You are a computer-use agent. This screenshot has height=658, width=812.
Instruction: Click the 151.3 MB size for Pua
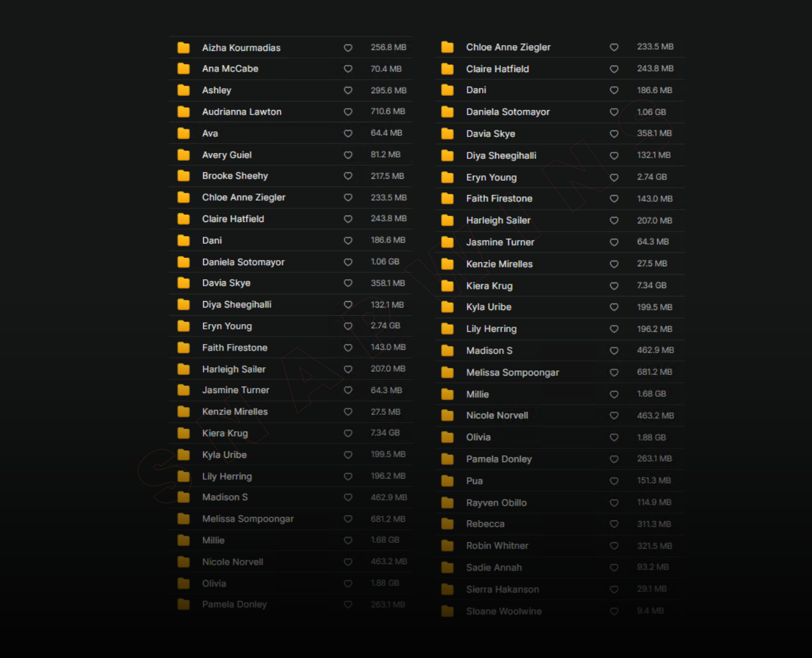click(x=654, y=480)
